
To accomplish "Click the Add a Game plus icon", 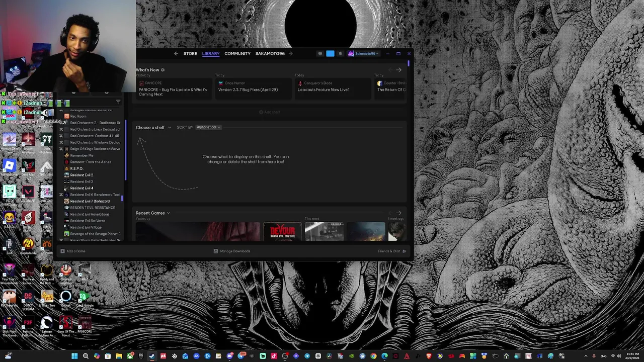I will (62, 251).
